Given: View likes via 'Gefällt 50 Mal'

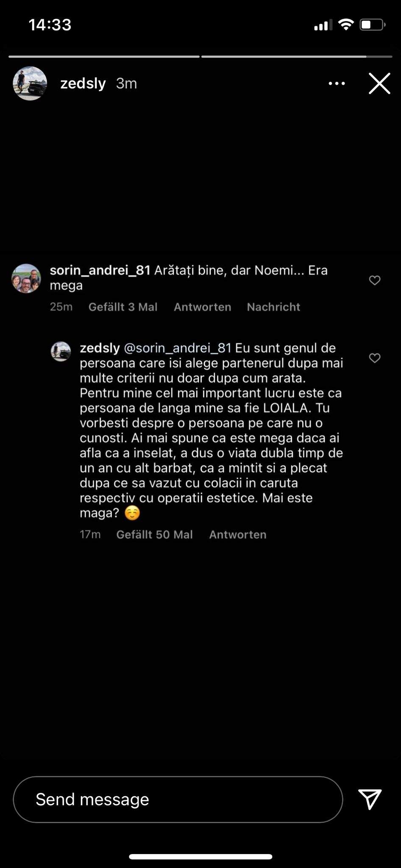Looking at the screenshot, I should 154,534.
